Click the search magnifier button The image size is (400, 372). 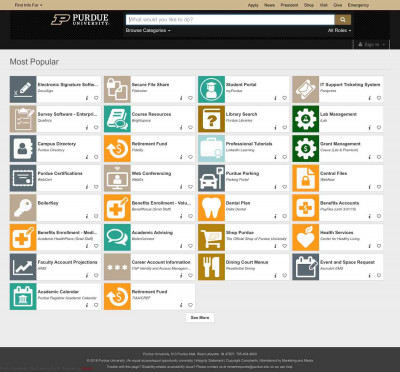pyautogui.click(x=343, y=20)
